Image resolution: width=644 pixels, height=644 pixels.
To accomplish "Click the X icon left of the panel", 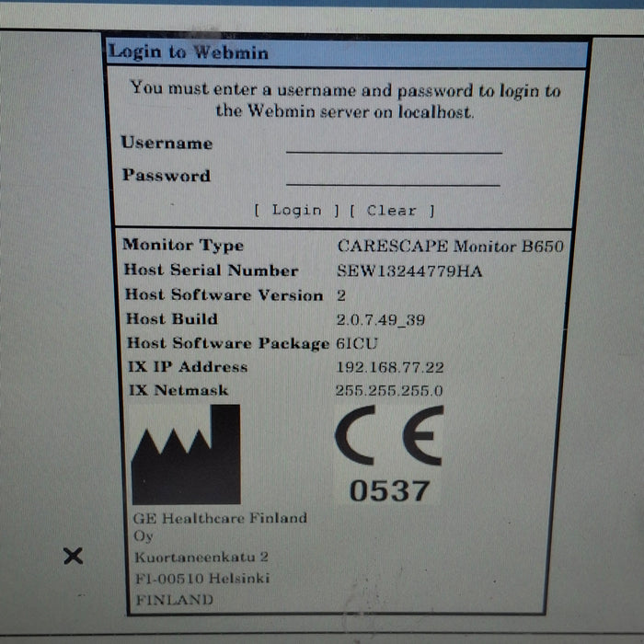I will [74, 556].
